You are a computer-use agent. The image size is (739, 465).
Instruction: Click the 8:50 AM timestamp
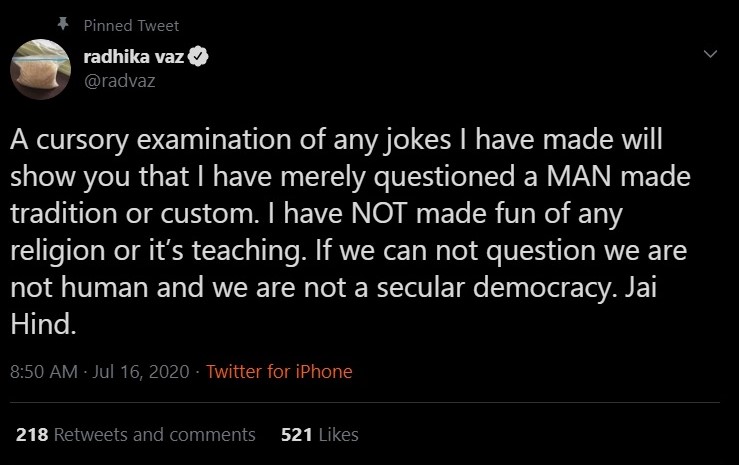(x=43, y=371)
